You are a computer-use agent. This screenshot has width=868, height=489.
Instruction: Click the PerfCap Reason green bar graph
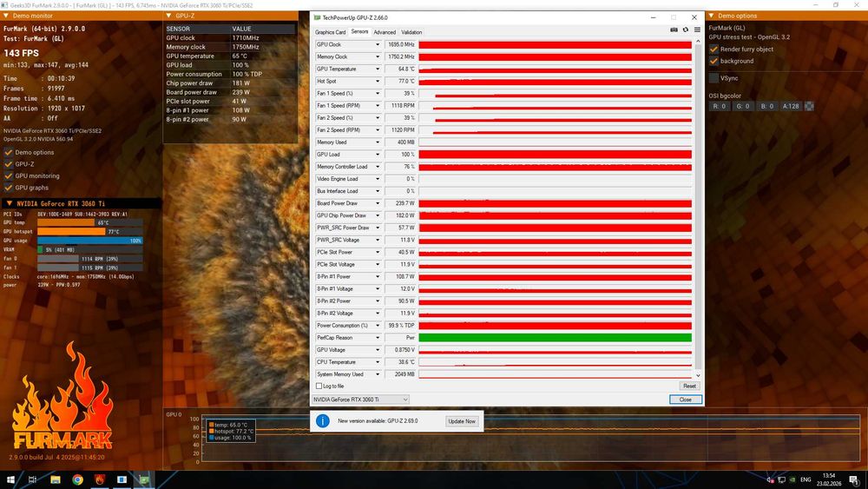point(556,337)
